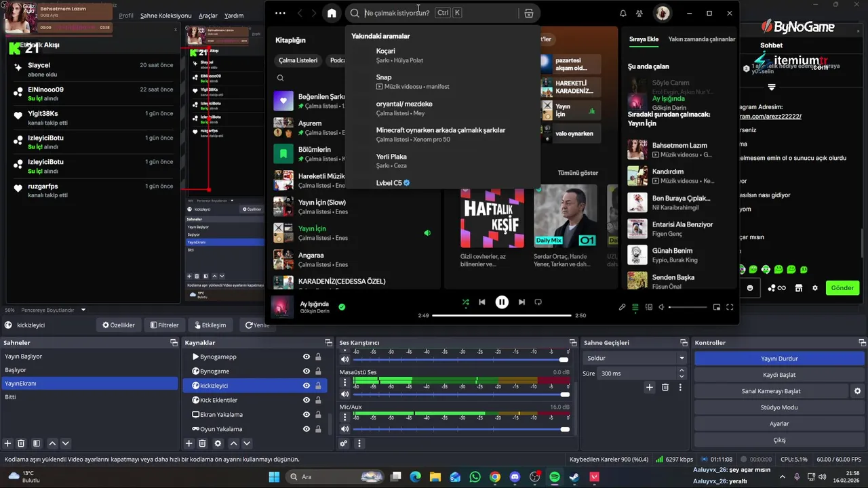The width and height of the screenshot is (868, 488).
Task: Mute the Mic/Aux channel speaker icon
Action: coord(344,429)
